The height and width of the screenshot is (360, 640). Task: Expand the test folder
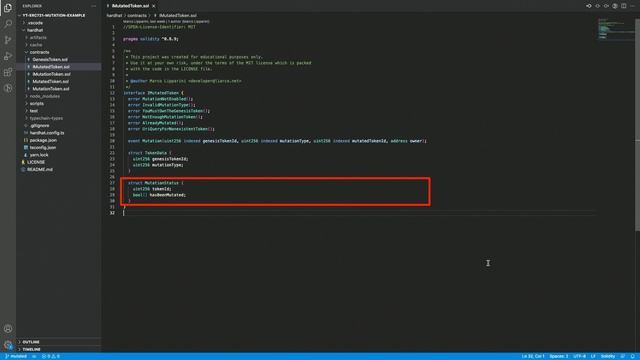click(x=33, y=111)
